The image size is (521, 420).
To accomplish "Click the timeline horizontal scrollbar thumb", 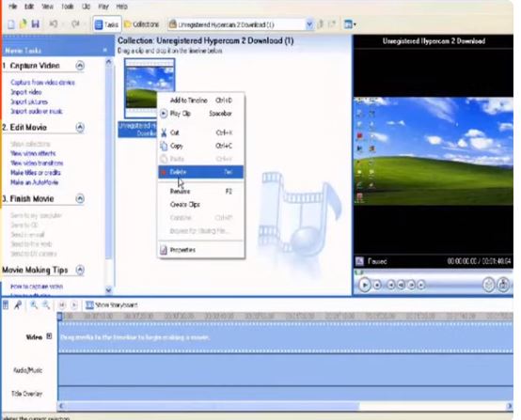I will point(213,406).
